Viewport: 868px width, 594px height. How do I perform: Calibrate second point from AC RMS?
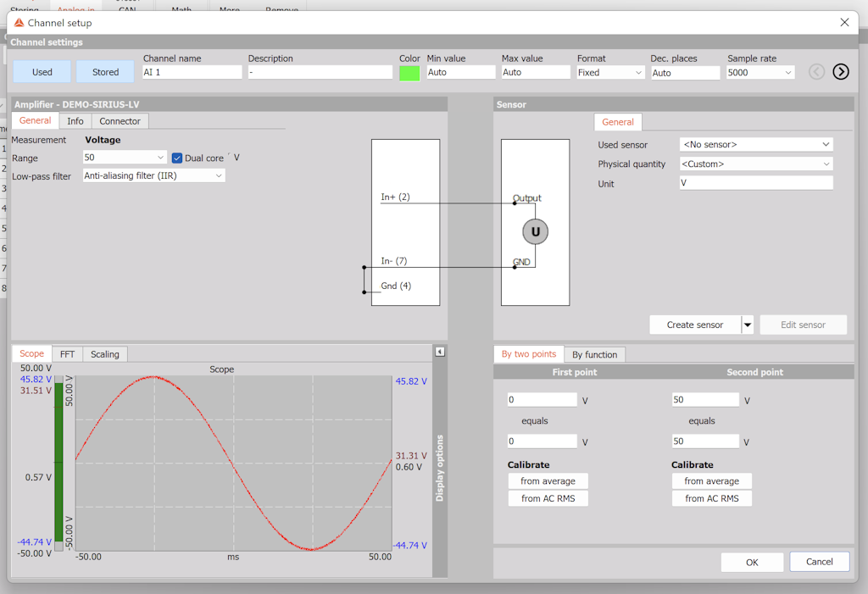tap(711, 498)
